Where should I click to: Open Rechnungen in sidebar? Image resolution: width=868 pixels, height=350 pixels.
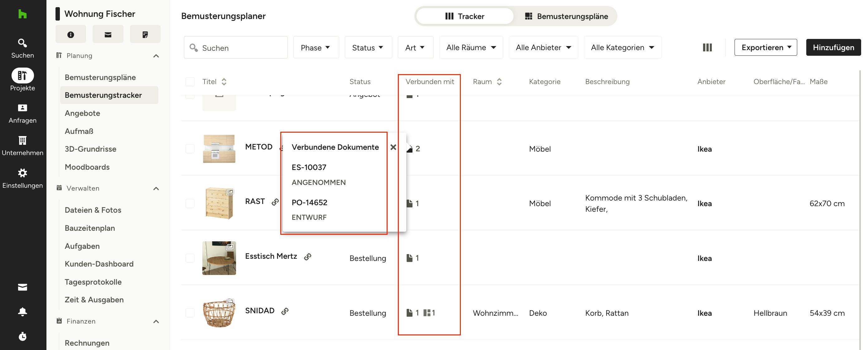87,343
